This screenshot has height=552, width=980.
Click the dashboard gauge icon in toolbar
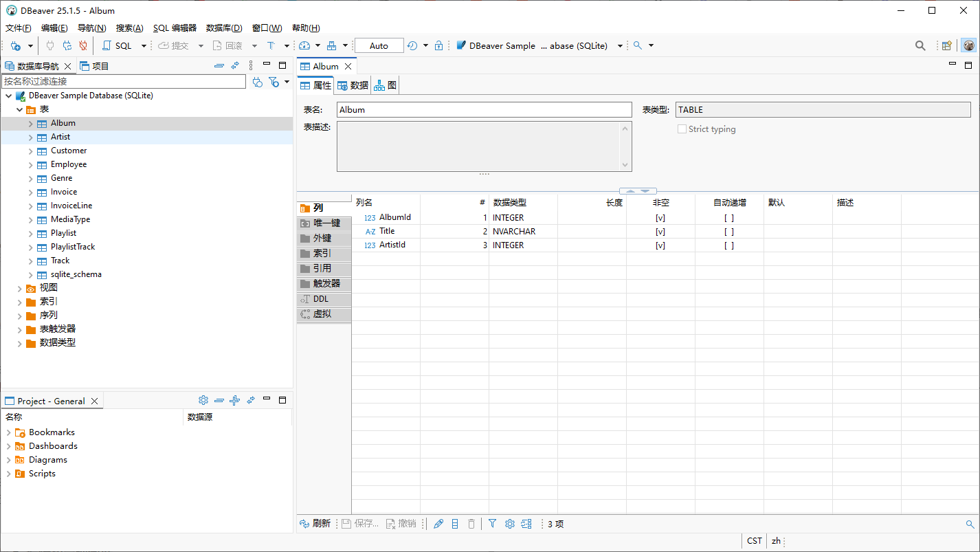pyautogui.click(x=305, y=46)
